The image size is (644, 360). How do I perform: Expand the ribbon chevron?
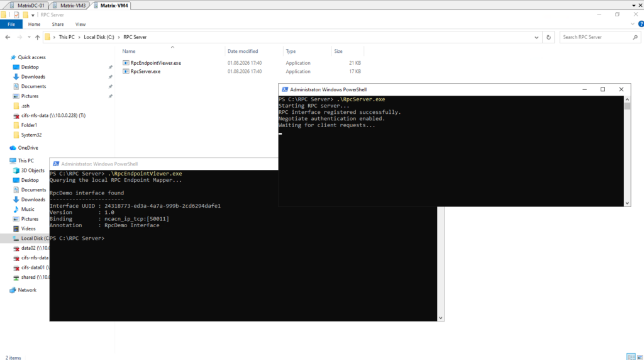pos(633,25)
